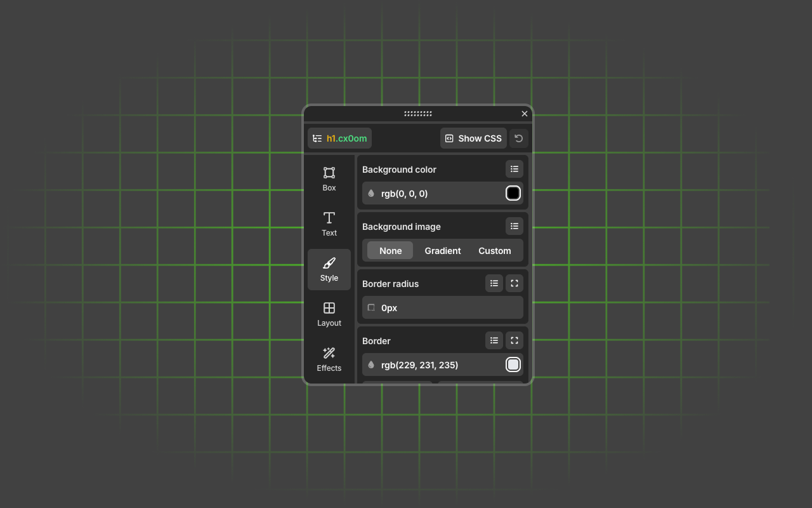Click the reset undo arrow icon
812x508 pixels.
(519, 138)
